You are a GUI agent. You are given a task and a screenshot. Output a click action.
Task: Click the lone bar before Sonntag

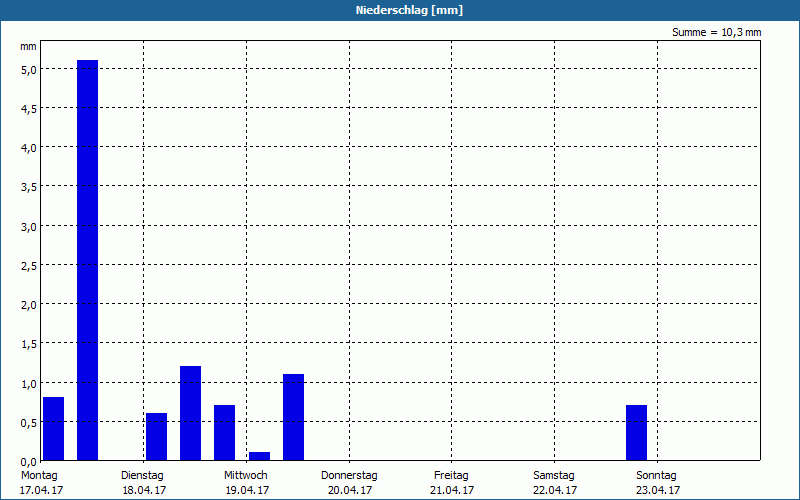click(x=636, y=433)
